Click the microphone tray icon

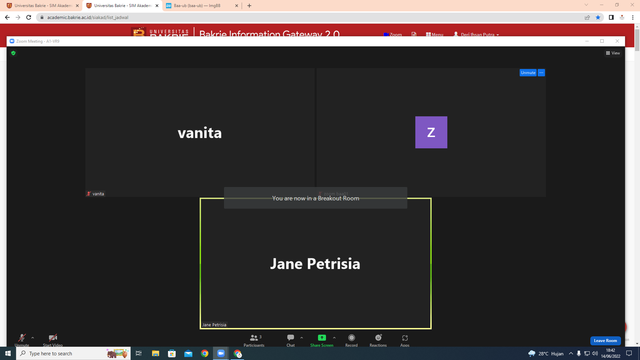(579, 353)
